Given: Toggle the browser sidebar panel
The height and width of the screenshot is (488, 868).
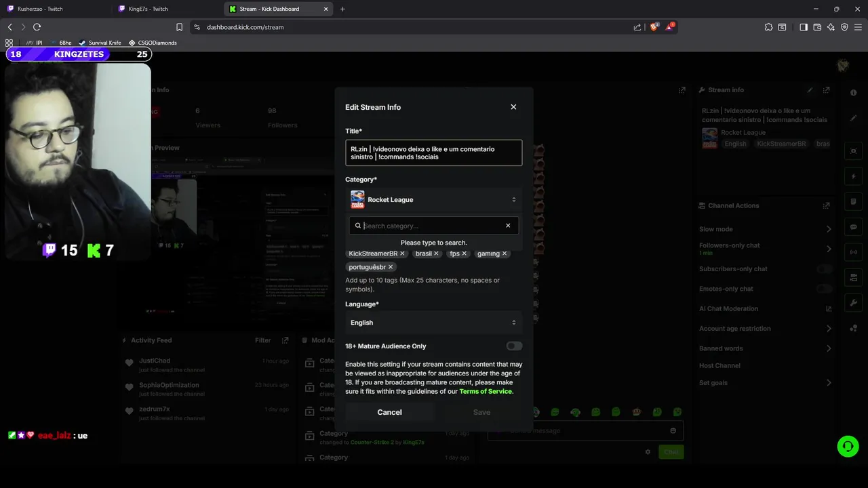Looking at the screenshot, I should (804, 27).
